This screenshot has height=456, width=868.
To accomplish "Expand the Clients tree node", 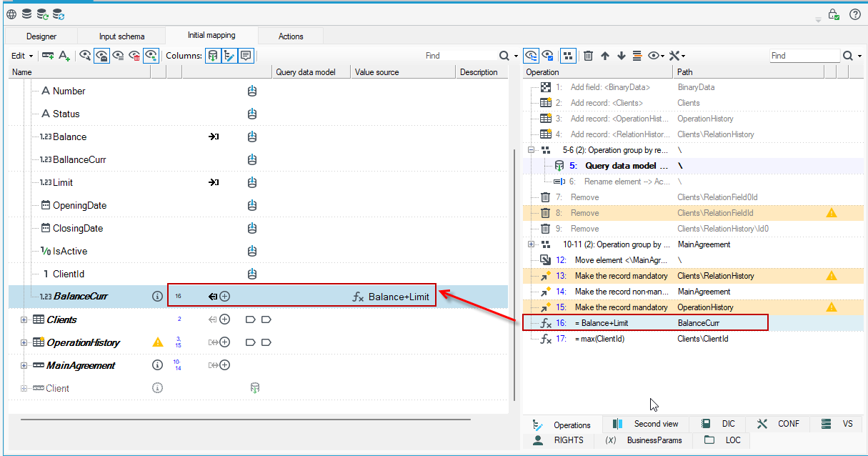I will pyautogui.click(x=24, y=319).
